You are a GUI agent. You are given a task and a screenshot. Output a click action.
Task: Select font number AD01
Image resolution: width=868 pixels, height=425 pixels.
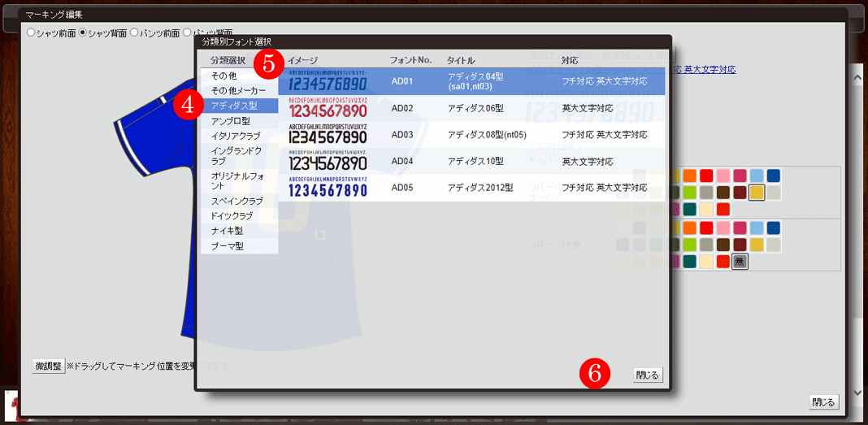coord(401,81)
